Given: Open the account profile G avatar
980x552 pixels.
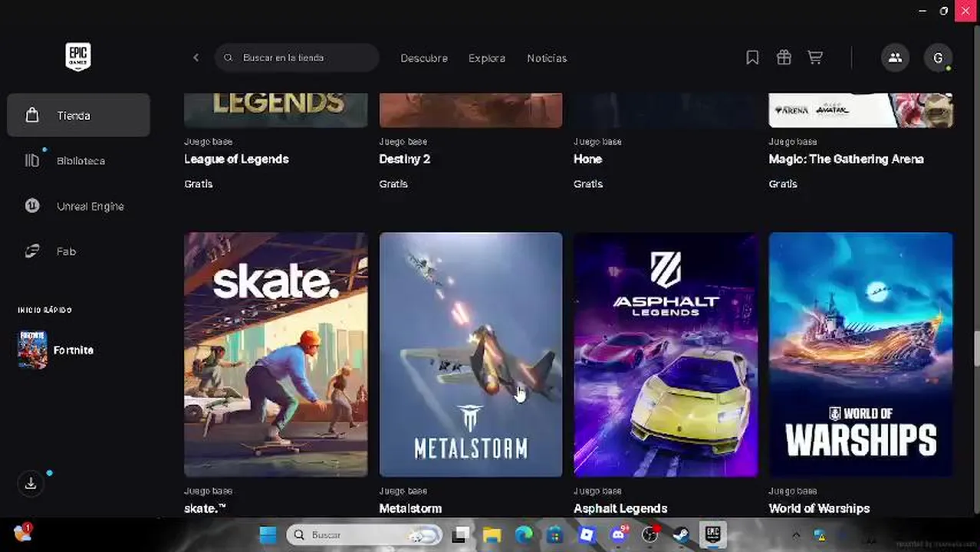Looking at the screenshot, I should (x=938, y=58).
